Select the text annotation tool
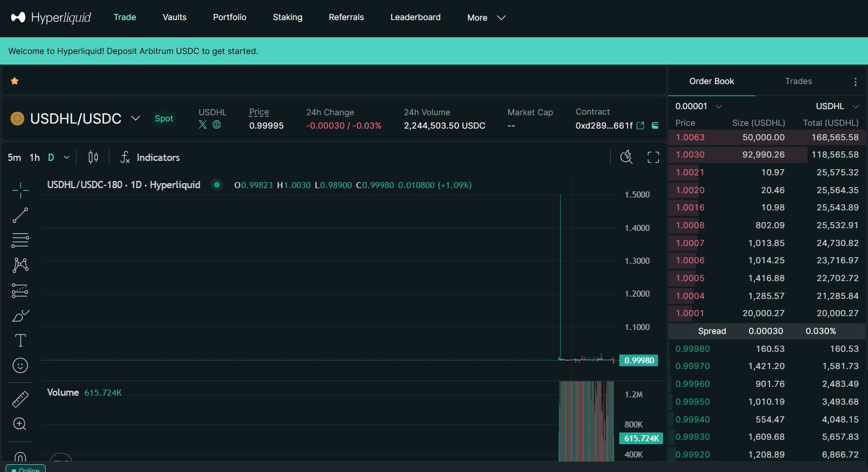 (x=21, y=341)
